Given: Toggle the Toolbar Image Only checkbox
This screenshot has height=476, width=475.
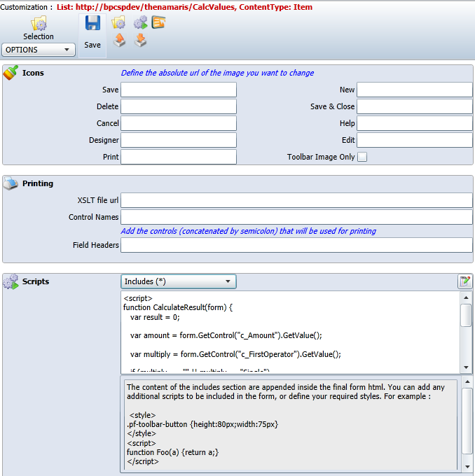Looking at the screenshot, I should [362, 157].
